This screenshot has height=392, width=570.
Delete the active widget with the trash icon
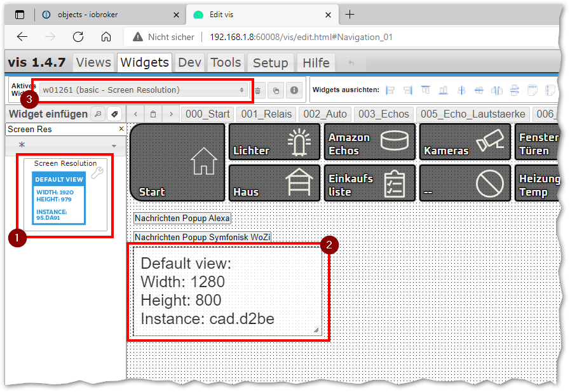[x=258, y=91]
